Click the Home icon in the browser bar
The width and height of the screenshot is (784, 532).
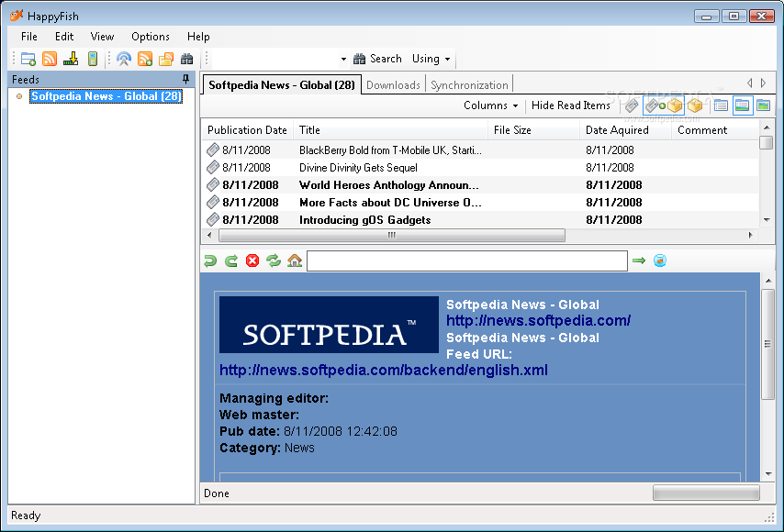295,260
